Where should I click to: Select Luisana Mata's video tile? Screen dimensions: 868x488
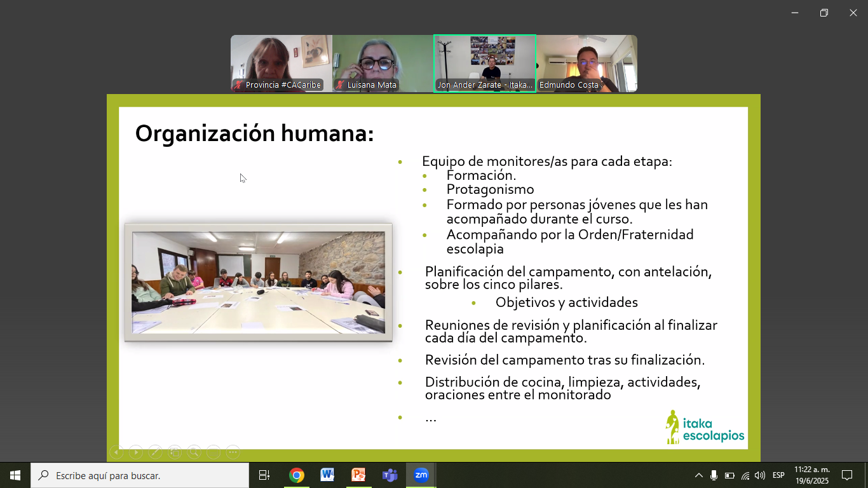click(x=383, y=63)
